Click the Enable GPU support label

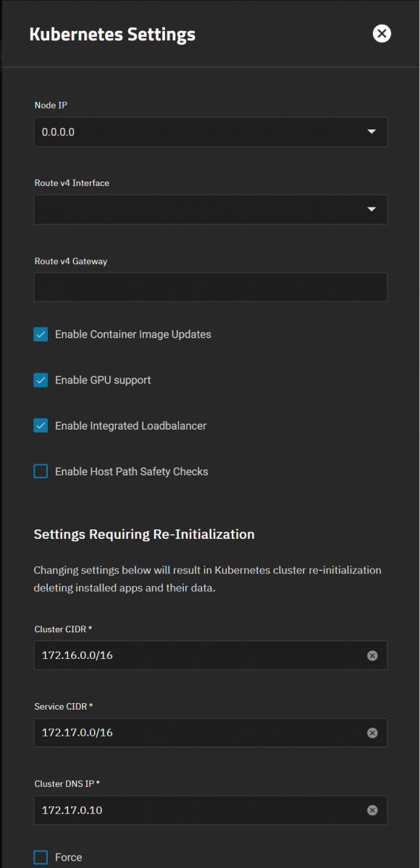[x=103, y=380]
